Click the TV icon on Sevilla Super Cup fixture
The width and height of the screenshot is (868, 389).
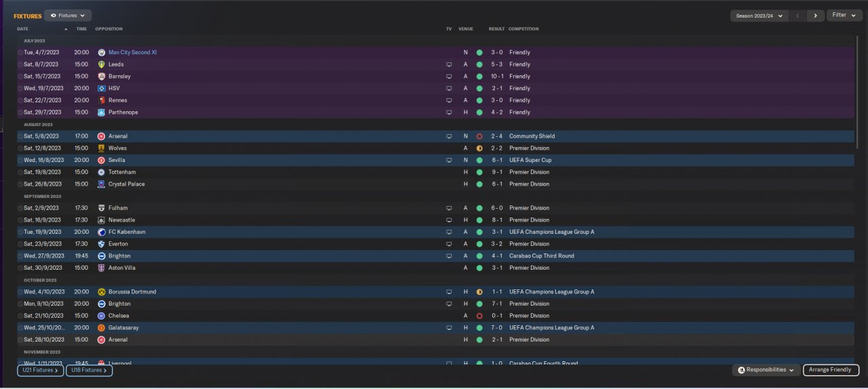(449, 161)
